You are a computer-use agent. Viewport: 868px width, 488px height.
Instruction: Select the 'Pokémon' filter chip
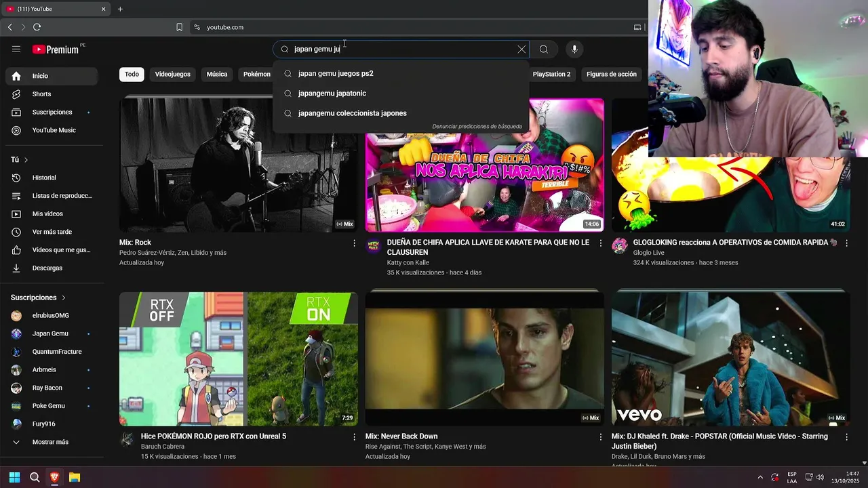[256, 74]
